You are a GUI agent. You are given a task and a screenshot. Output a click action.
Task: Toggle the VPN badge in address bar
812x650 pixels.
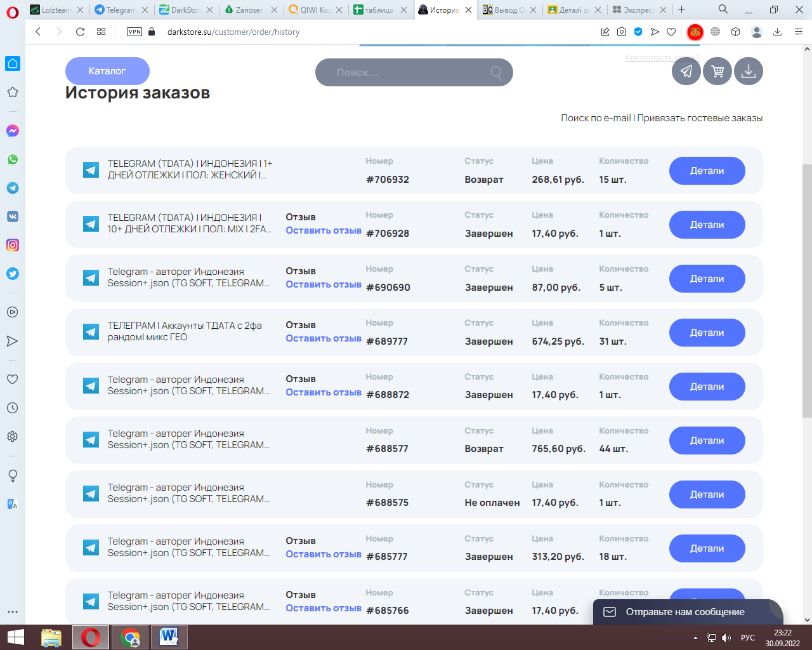(x=134, y=32)
